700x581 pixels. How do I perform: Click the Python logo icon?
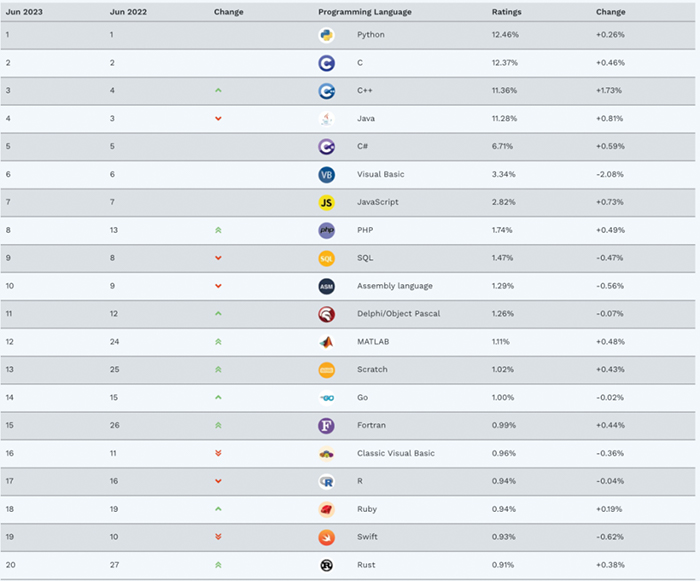(326, 35)
